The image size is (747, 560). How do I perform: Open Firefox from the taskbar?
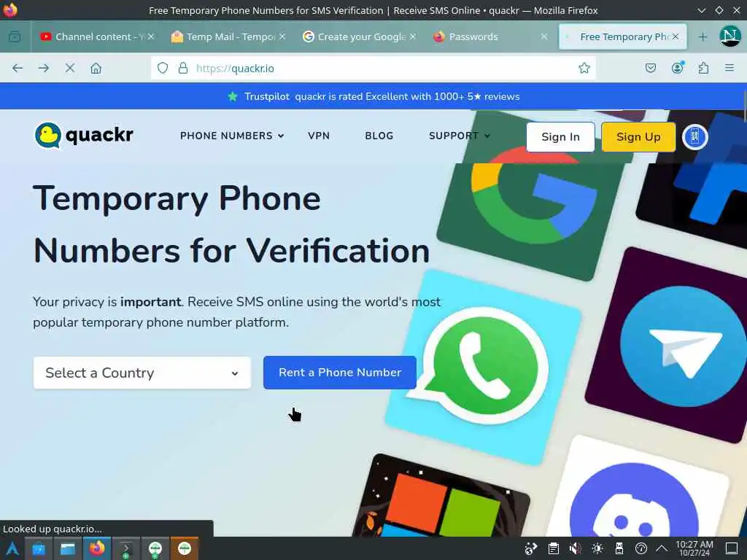point(97,548)
